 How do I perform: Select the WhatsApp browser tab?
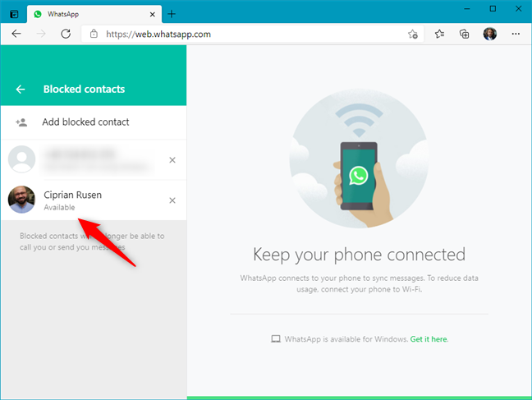click(x=94, y=14)
